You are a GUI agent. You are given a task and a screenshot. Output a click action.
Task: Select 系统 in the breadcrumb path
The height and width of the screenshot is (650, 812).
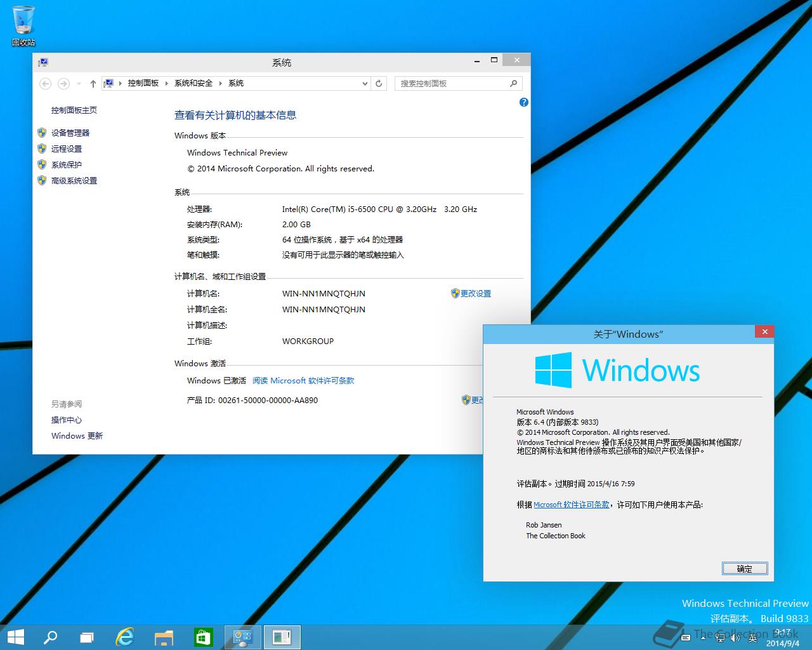[x=236, y=83]
